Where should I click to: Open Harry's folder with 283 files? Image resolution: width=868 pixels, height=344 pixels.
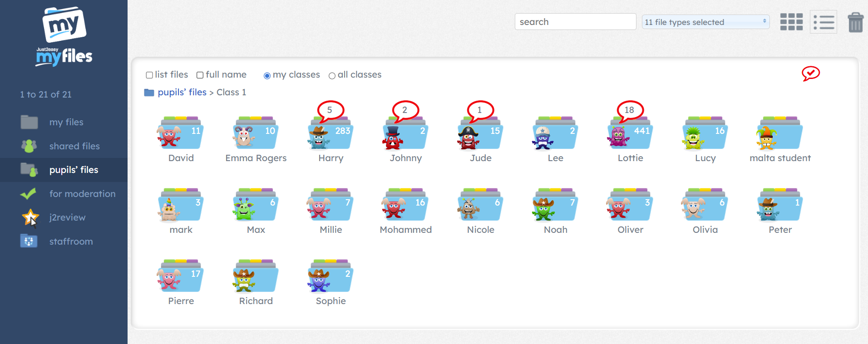click(x=330, y=133)
